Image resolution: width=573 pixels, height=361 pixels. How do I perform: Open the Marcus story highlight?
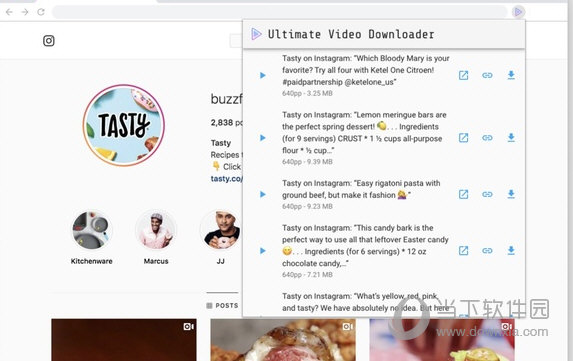[x=156, y=230]
